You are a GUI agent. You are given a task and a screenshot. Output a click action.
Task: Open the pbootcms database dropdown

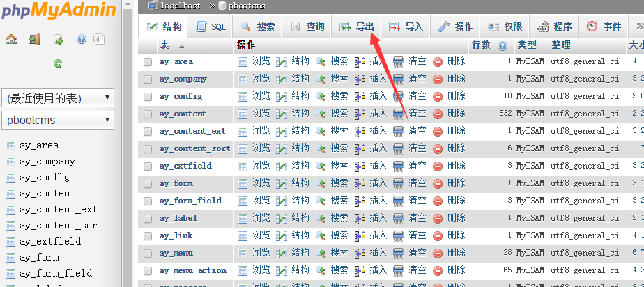[58, 120]
